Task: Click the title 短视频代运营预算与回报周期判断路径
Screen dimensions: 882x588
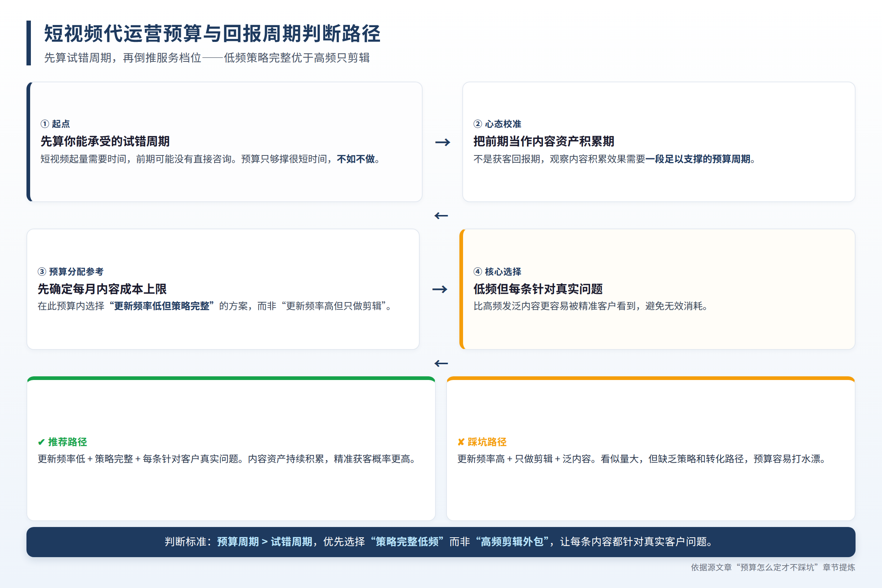Action: coord(212,33)
